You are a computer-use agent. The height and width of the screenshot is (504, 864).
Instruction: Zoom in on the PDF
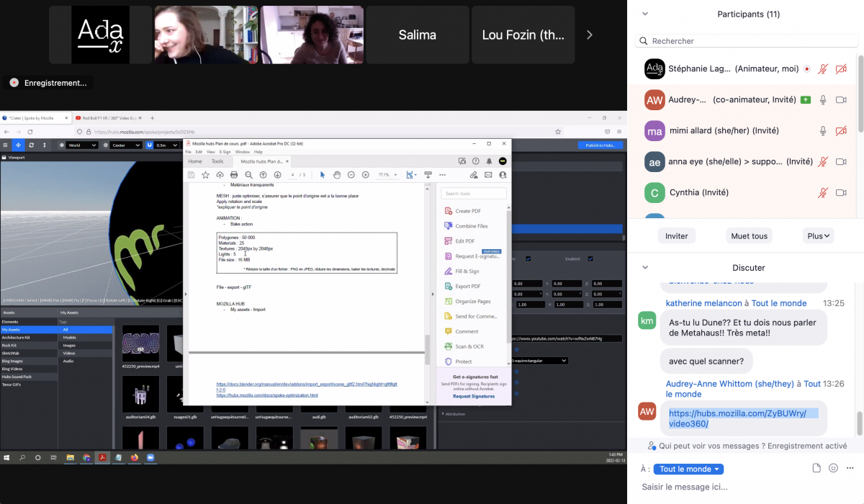tap(366, 175)
